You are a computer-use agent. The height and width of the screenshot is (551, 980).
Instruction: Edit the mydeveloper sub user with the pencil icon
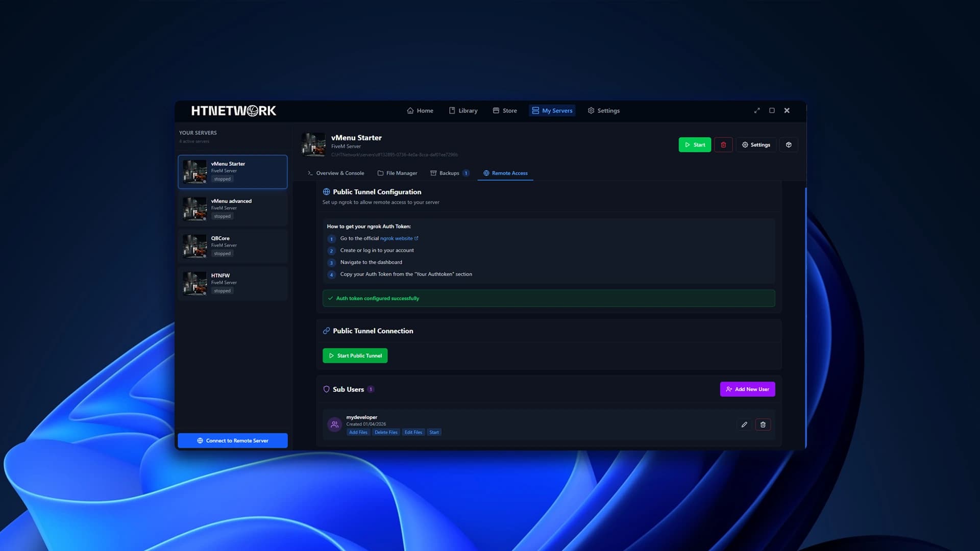point(744,424)
